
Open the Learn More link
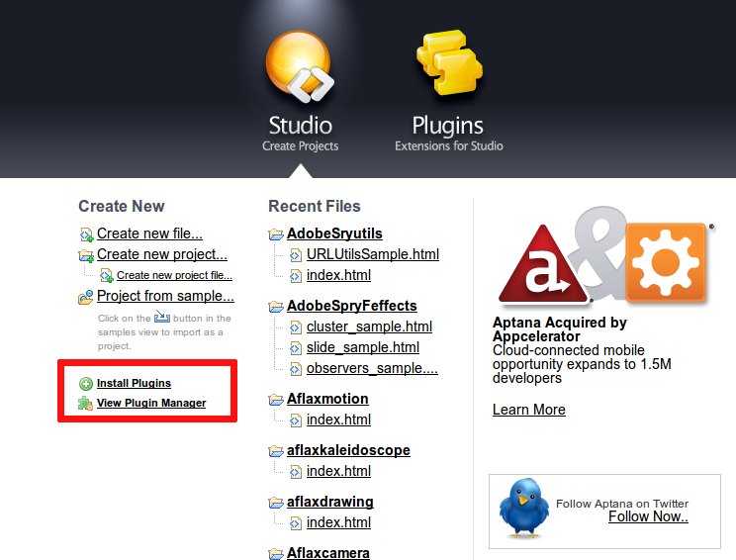tap(529, 410)
